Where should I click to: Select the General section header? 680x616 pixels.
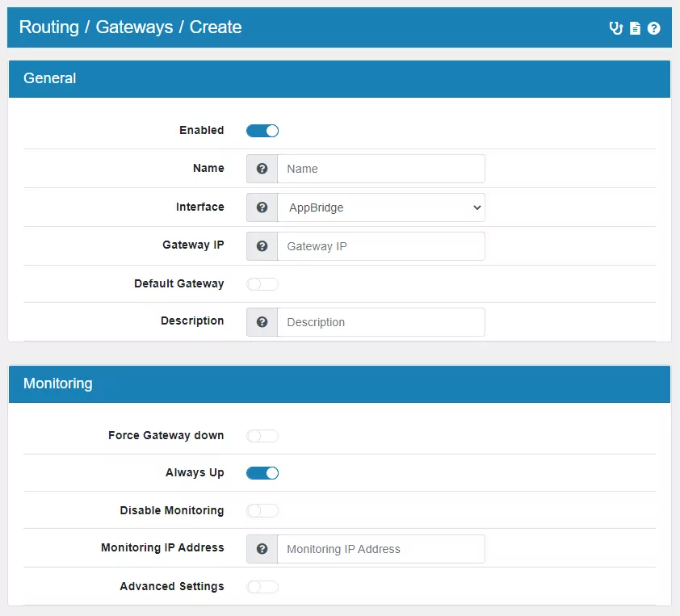click(x=49, y=78)
